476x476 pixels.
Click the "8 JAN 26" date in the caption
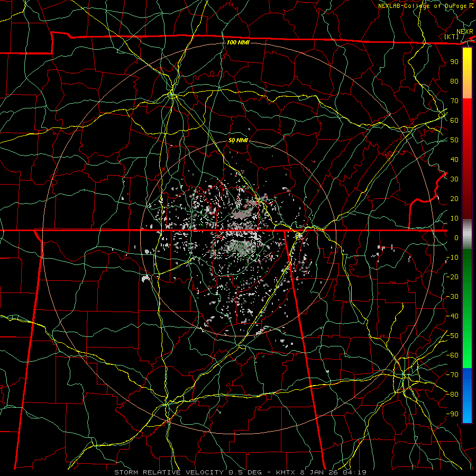click(319, 472)
